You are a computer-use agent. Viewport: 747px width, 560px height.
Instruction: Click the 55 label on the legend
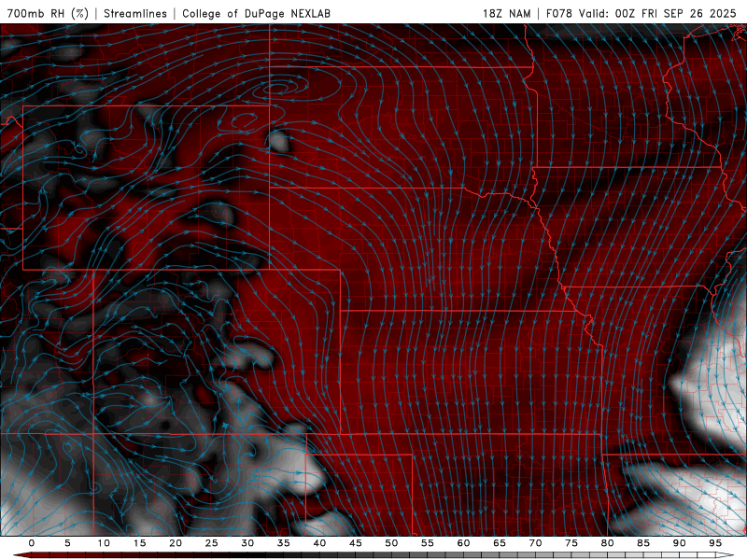point(428,543)
